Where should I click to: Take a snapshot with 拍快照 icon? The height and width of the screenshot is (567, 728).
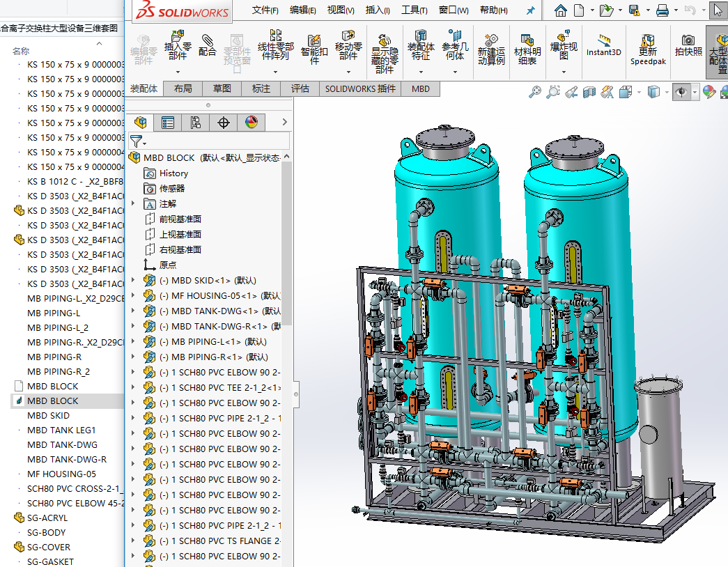688,42
